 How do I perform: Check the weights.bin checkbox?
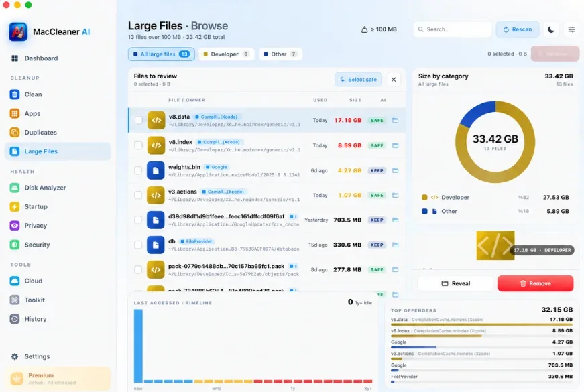tap(138, 170)
